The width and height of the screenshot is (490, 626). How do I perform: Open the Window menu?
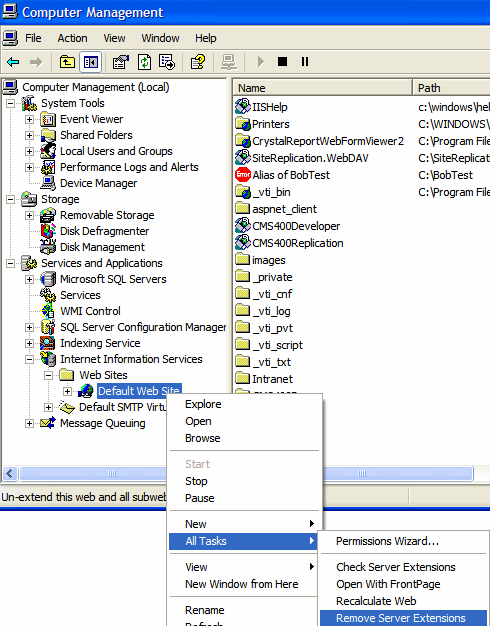pos(160,38)
